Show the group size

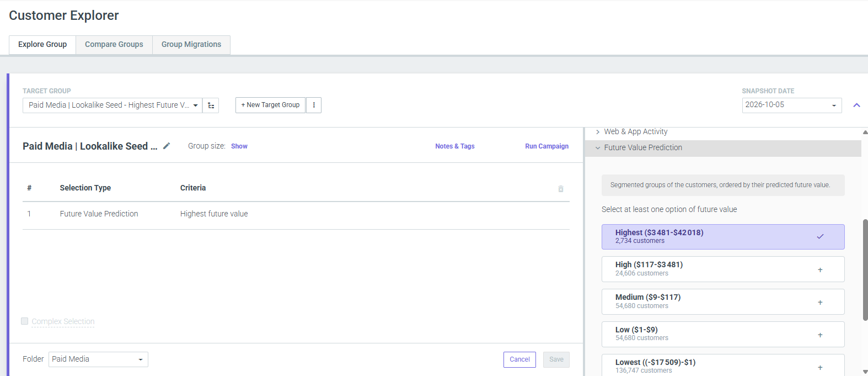tap(239, 146)
